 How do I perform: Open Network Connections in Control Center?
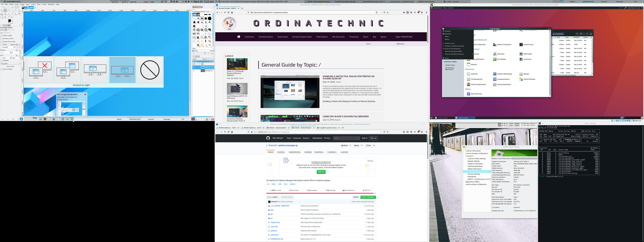(x=502, y=45)
